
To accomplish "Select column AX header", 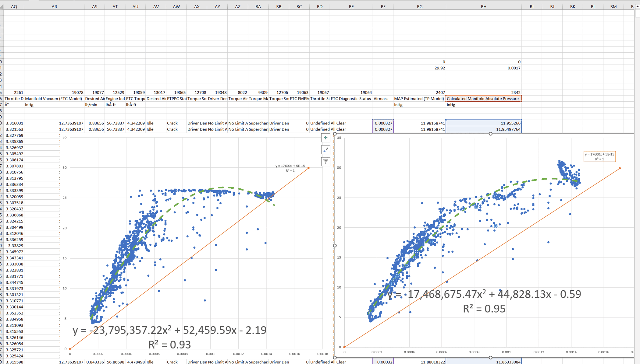I will pos(197,6).
